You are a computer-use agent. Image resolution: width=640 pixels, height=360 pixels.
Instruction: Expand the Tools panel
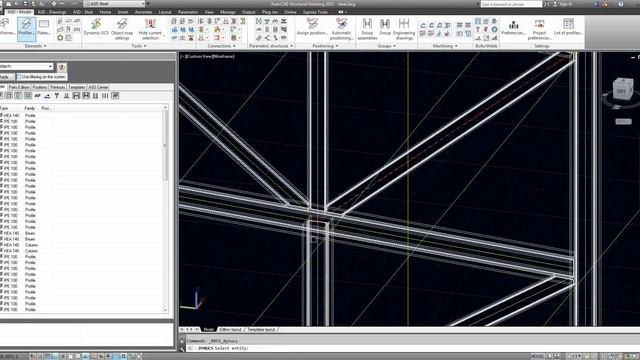point(139,46)
